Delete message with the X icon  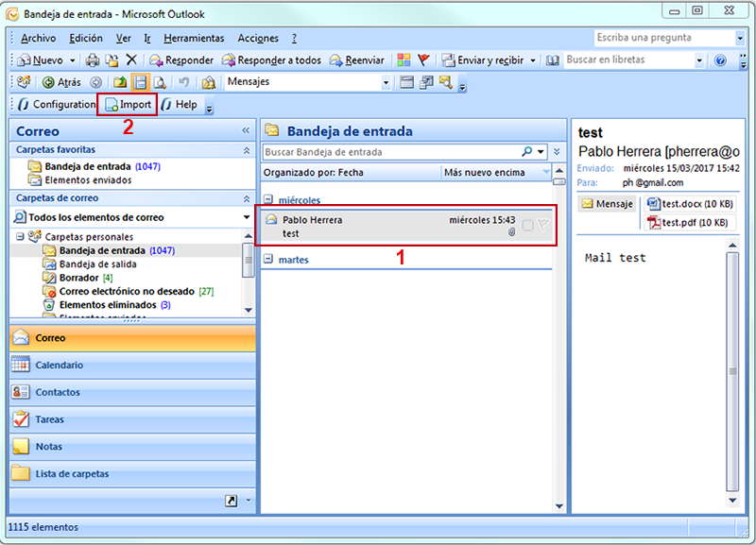click(x=131, y=60)
